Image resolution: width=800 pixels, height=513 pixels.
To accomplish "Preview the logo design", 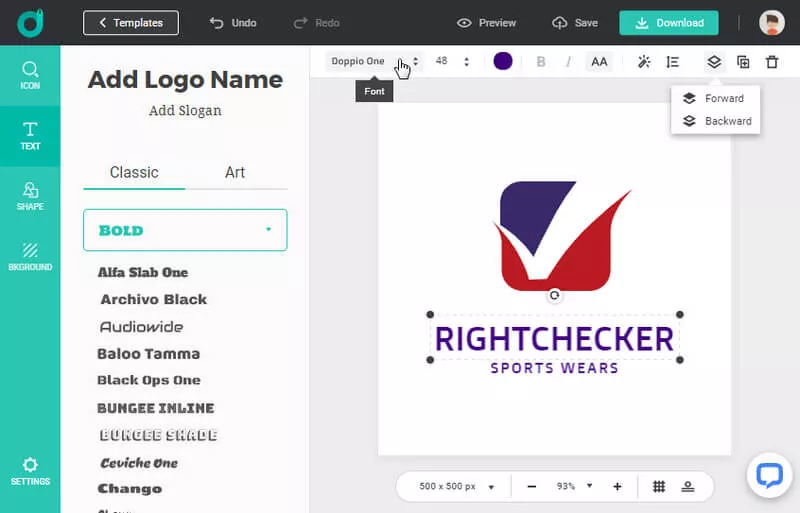I will click(x=486, y=23).
